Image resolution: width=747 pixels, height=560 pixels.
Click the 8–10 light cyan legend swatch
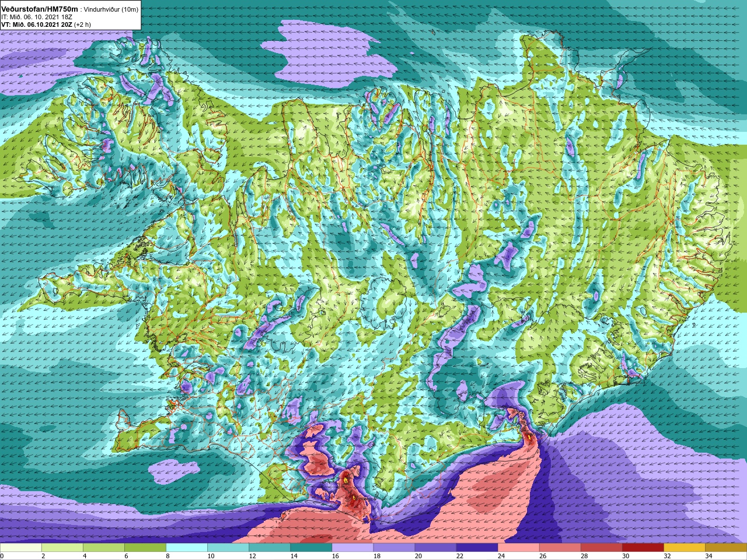pyautogui.click(x=187, y=548)
